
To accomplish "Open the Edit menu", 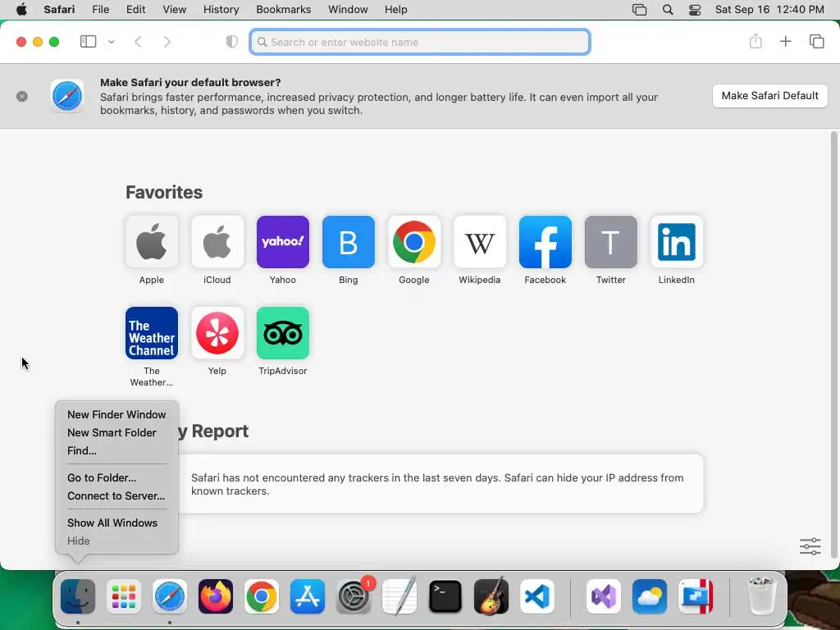I will [x=135, y=10].
